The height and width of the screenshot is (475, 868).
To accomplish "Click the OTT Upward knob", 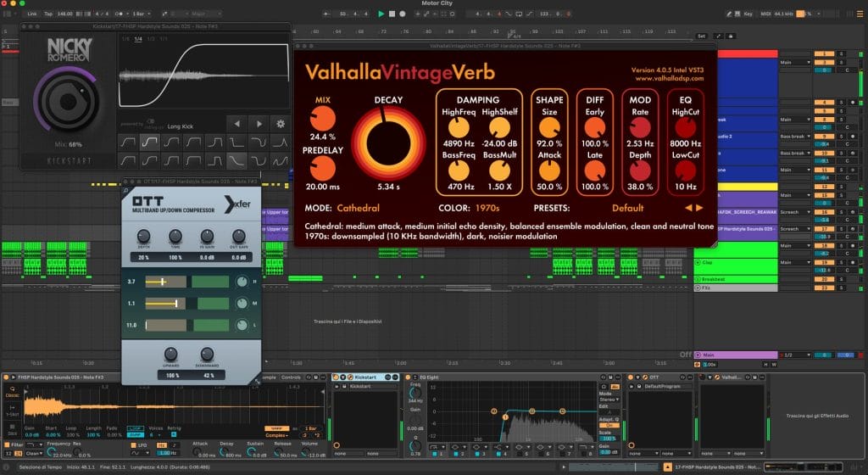I will [x=170, y=354].
